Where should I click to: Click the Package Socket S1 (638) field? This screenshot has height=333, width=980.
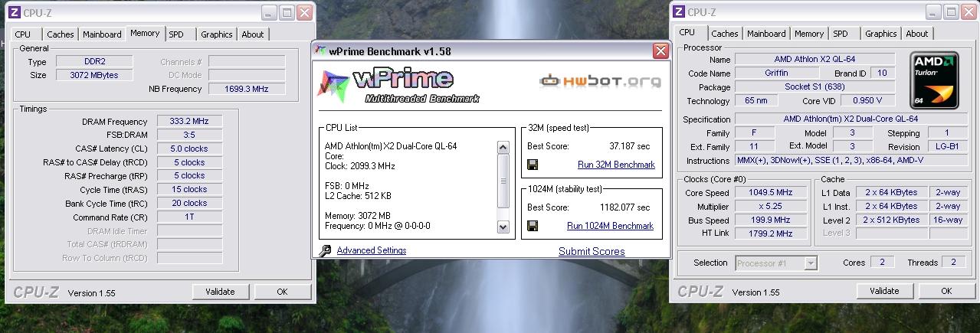tap(814, 87)
